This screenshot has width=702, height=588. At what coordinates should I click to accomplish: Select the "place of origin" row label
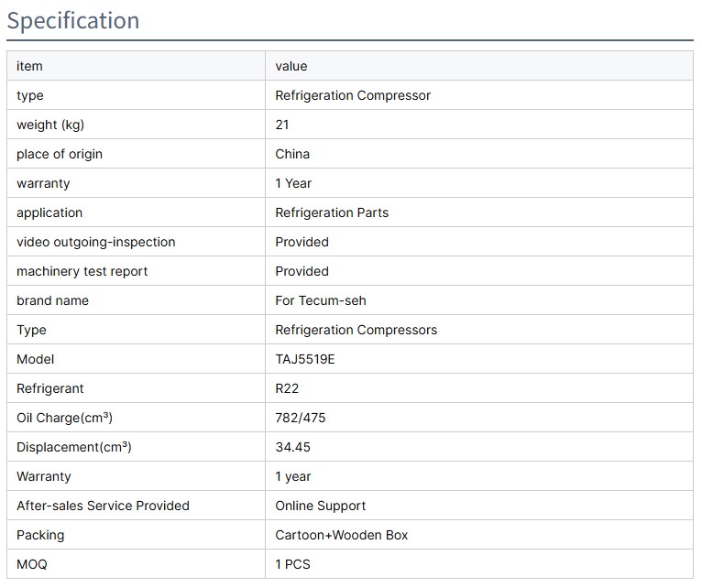[60, 154]
